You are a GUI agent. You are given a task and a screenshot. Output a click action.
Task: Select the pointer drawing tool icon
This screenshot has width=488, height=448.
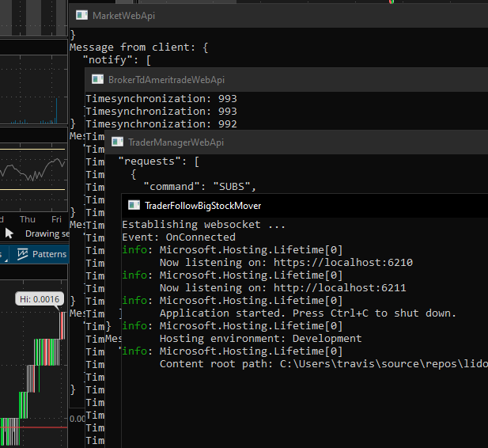tap(9, 233)
